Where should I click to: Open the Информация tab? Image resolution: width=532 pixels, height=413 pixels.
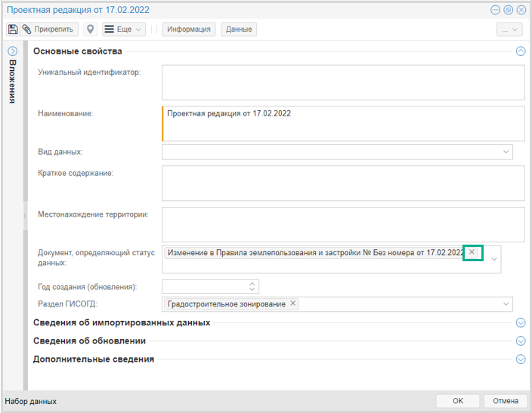(x=189, y=29)
